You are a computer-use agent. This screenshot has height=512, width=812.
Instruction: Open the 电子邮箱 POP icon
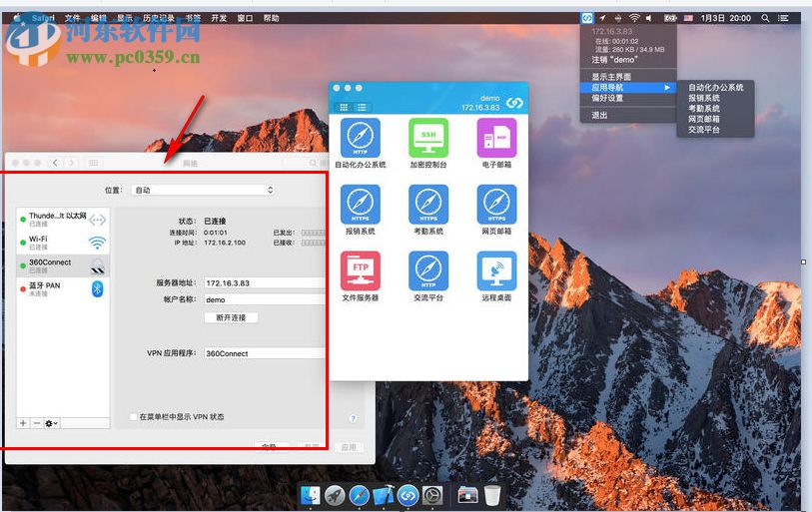pyautogui.click(x=496, y=138)
